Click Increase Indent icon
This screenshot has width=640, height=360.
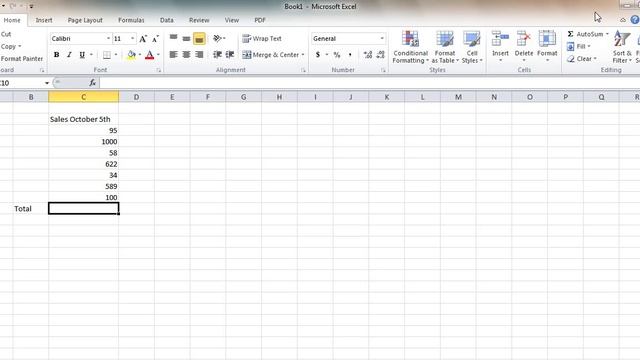click(230, 55)
